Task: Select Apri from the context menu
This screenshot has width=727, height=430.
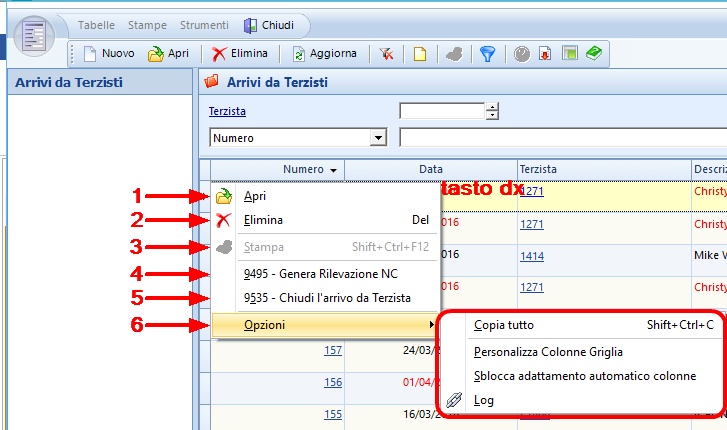Action: [x=255, y=196]
